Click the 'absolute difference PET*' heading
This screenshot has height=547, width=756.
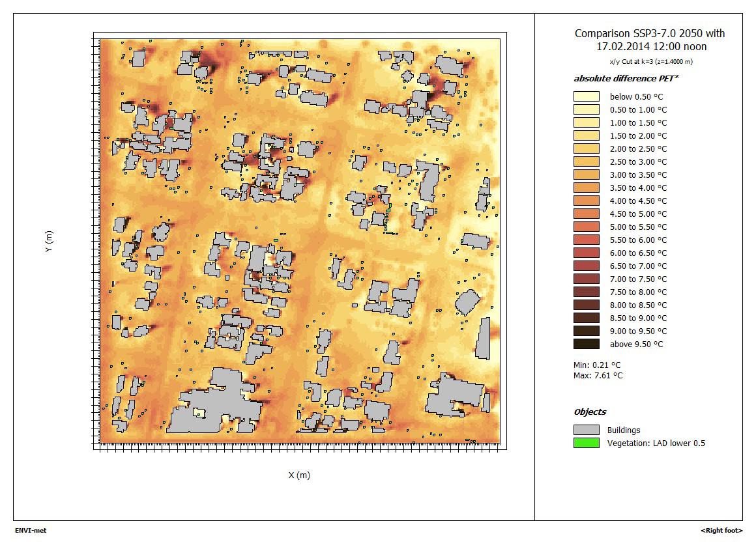[x=626, y=79]
